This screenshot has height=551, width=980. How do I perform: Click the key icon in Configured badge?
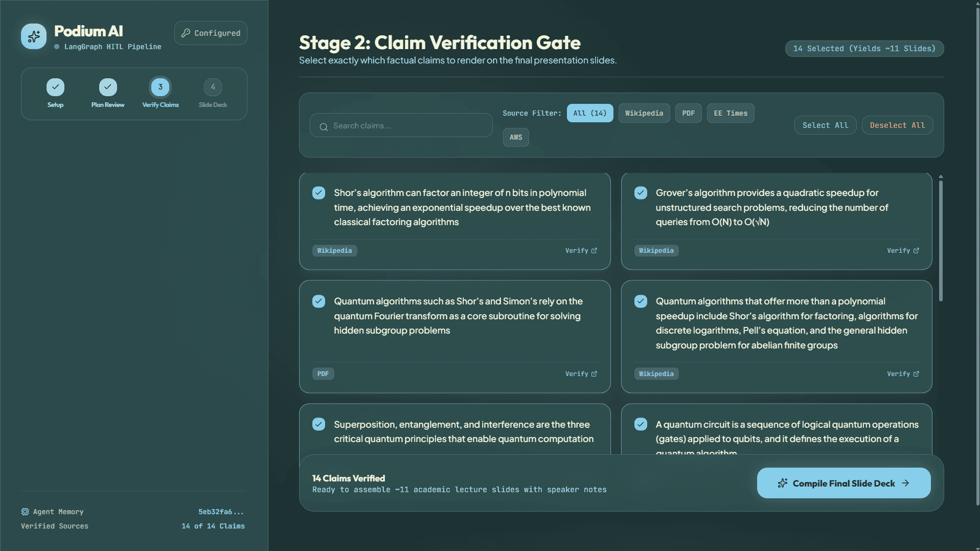[186, 33]
